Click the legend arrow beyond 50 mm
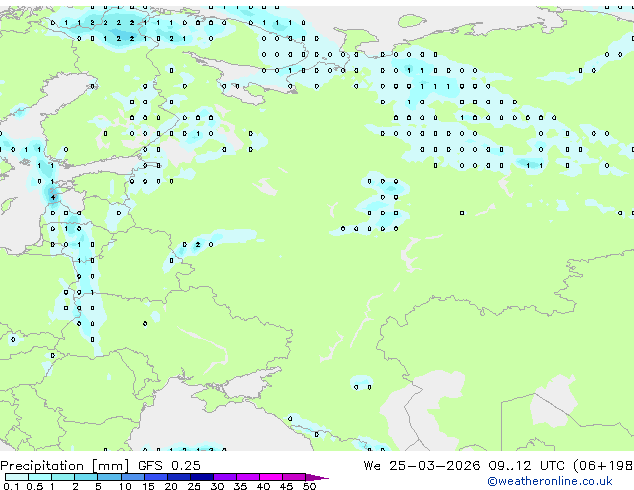Viewport: 634px width, 490px height. click(x=317, y=477)
